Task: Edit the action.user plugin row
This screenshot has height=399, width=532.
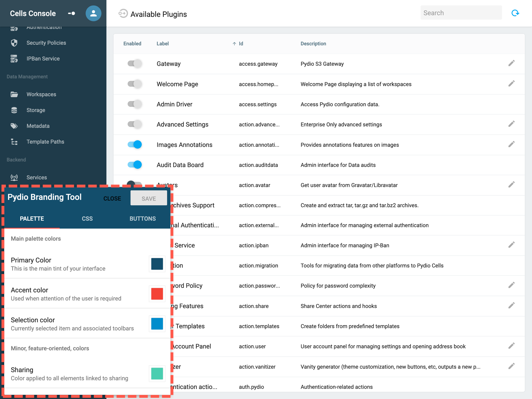Action: click(x=511, y=346)
